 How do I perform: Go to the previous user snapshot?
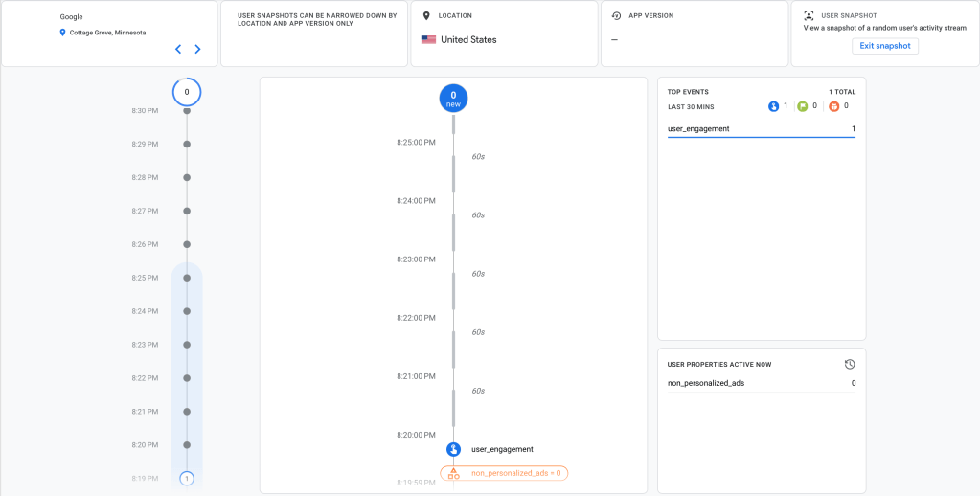coord(178,49)
